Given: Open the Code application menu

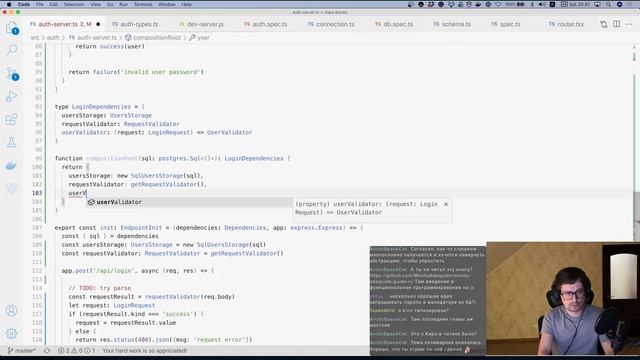Looking at the screenshot, I should [24, 4].
